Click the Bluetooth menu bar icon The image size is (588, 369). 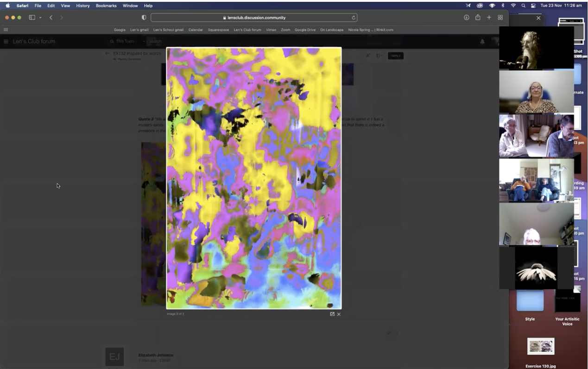tap(503, 6)
